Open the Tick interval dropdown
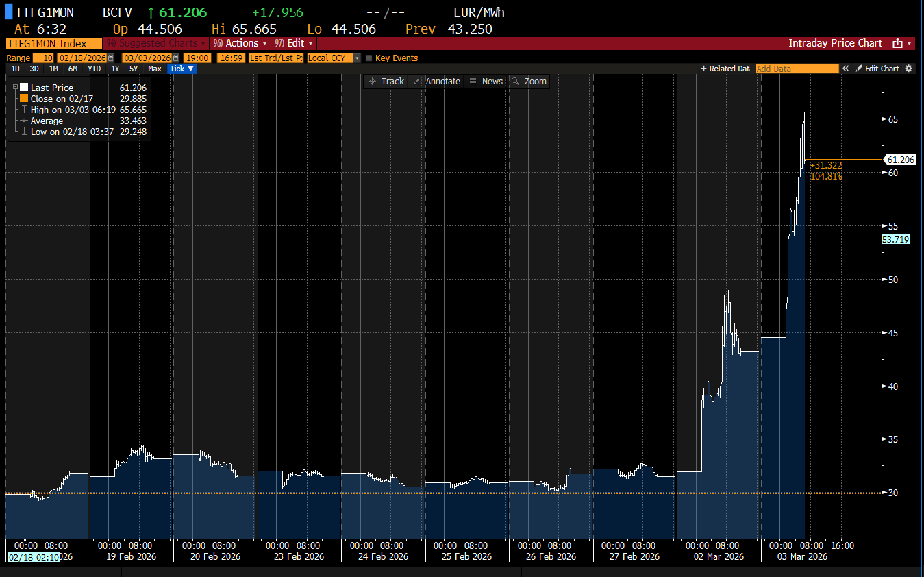 (182, 69)
